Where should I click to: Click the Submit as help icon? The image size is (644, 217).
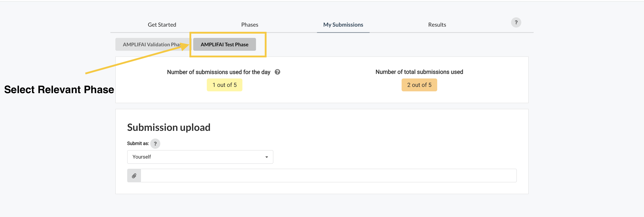[x=155, y=144]
